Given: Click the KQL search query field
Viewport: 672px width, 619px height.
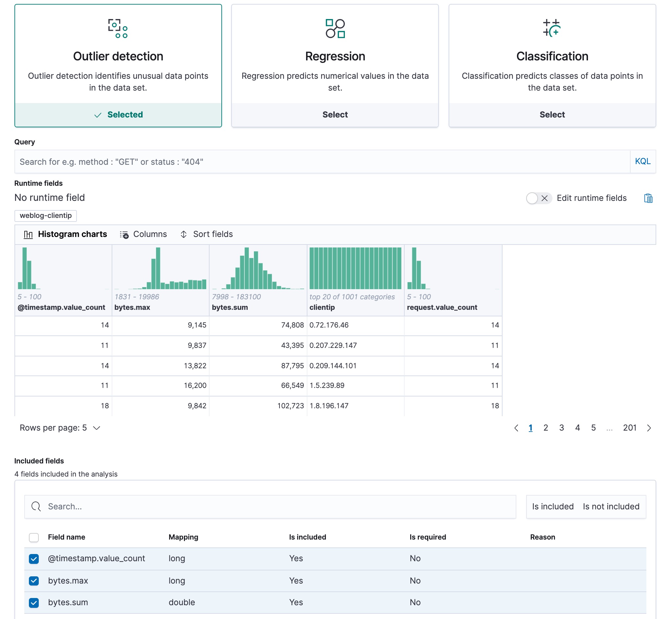Looking at the screenshot, I should [302, 162].
